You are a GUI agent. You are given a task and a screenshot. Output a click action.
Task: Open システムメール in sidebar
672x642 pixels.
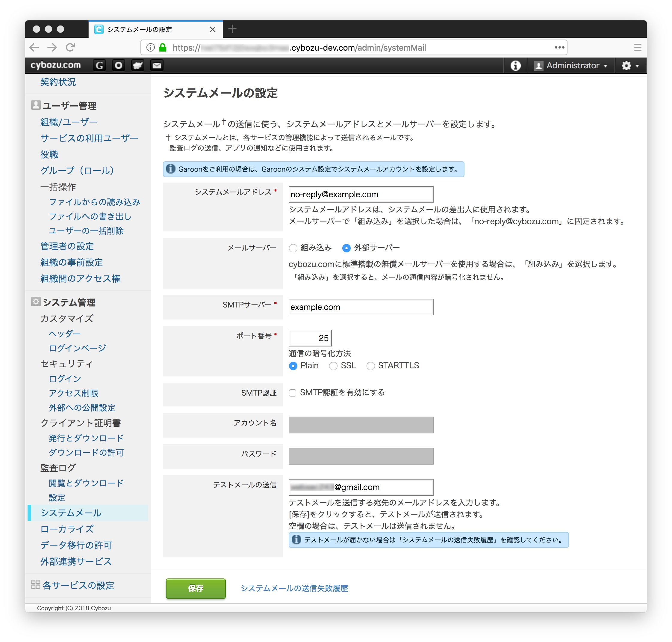(x=71, y=513)
